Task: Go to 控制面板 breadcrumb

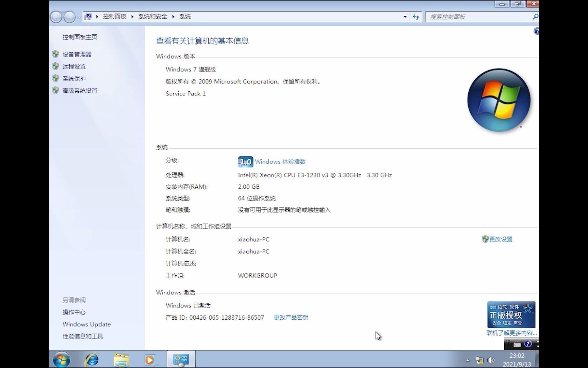Action: click(115, 17)
